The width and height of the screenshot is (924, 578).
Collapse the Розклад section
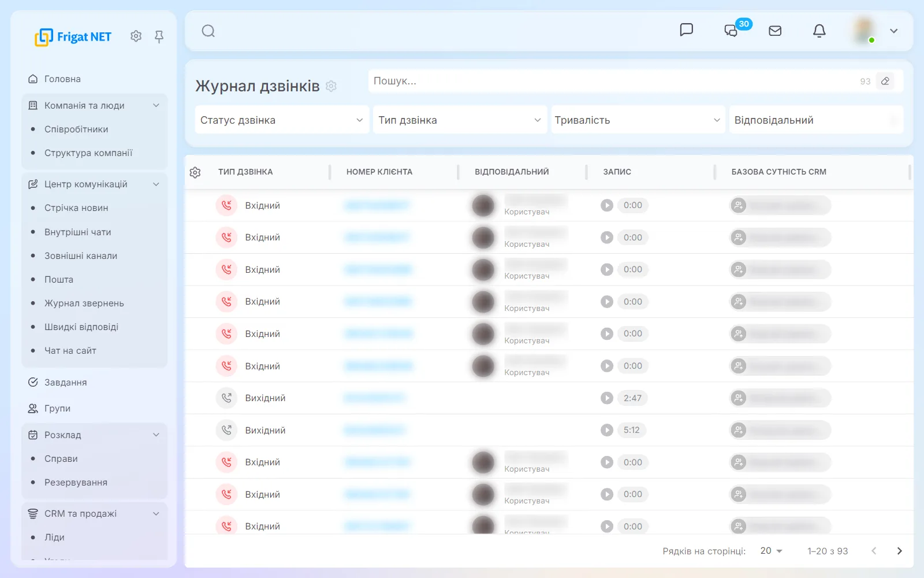(x=156, y=435)
